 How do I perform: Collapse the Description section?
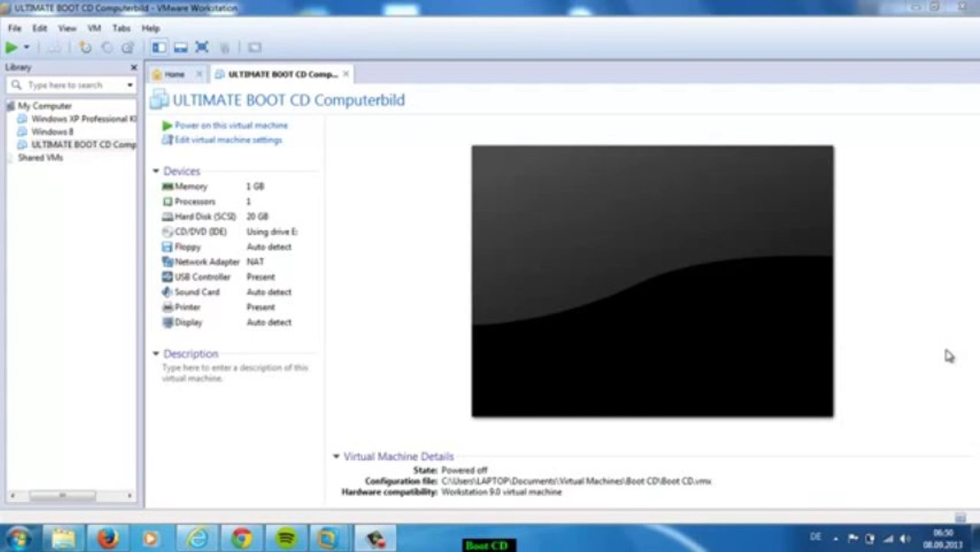[x=156, y=354]
